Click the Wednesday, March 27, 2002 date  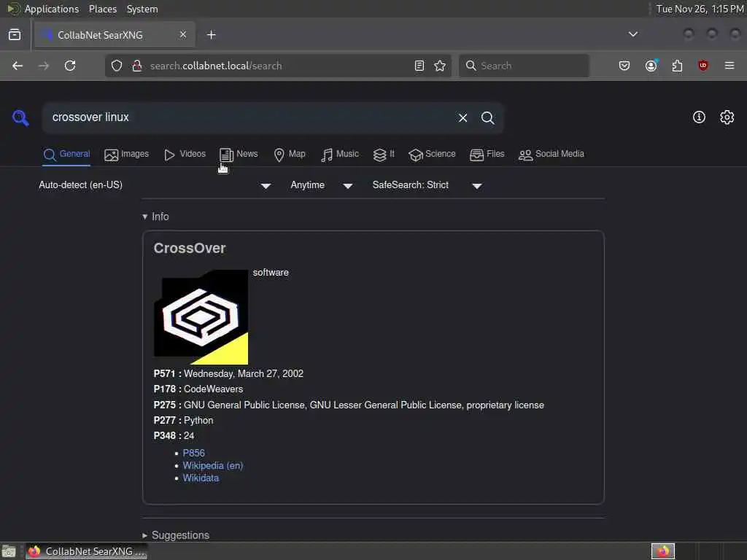pos(244,374)
